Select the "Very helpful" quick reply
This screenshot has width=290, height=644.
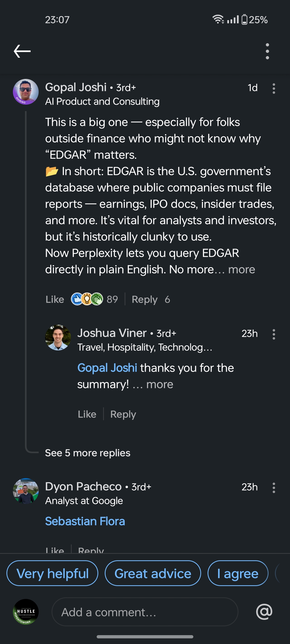52,573
